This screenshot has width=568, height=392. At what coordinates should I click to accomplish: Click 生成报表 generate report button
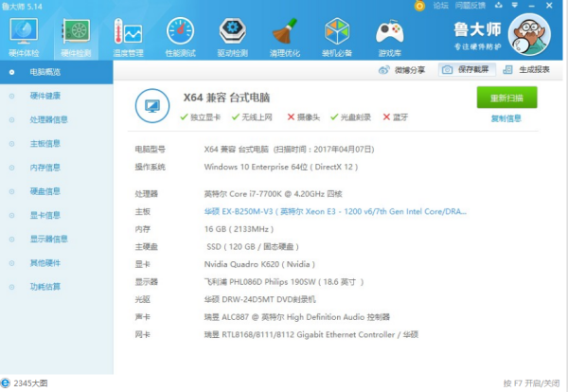pos(526,69)
